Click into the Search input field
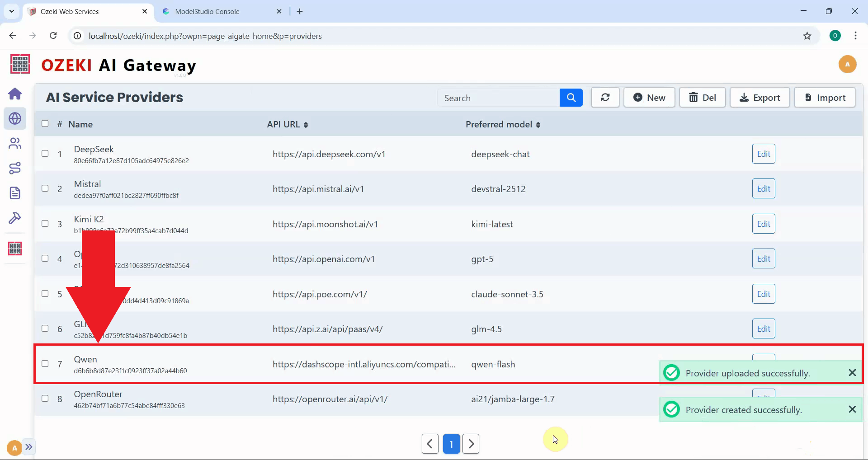 point(498,98)
